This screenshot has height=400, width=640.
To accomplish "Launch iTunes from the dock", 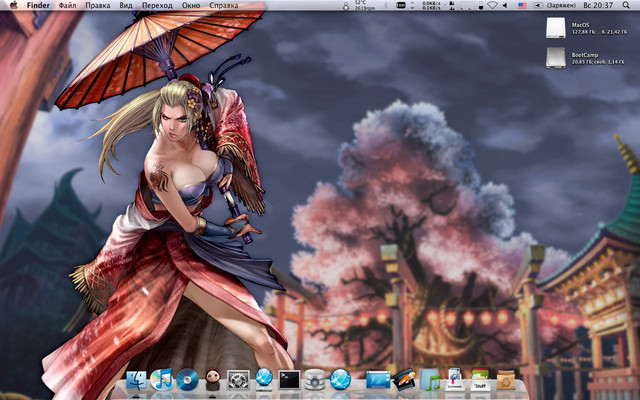I will click(x=160, y=380).
